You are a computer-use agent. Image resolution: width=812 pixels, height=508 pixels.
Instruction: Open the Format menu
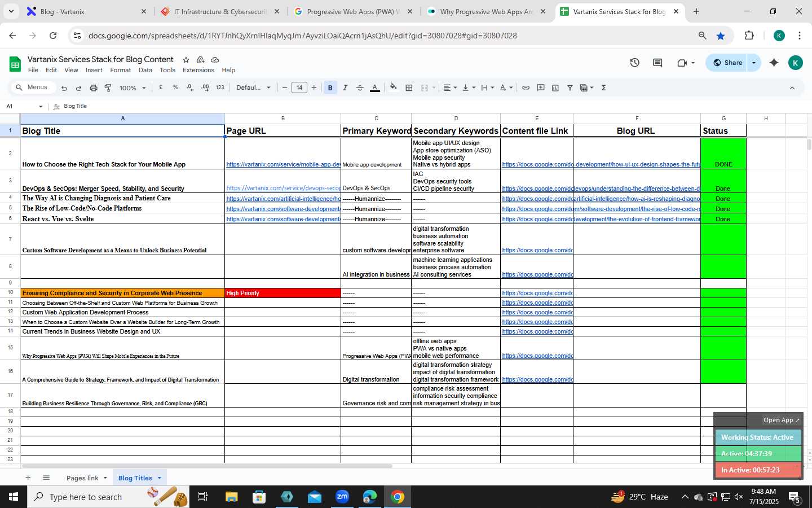click(x=121, y=71)
